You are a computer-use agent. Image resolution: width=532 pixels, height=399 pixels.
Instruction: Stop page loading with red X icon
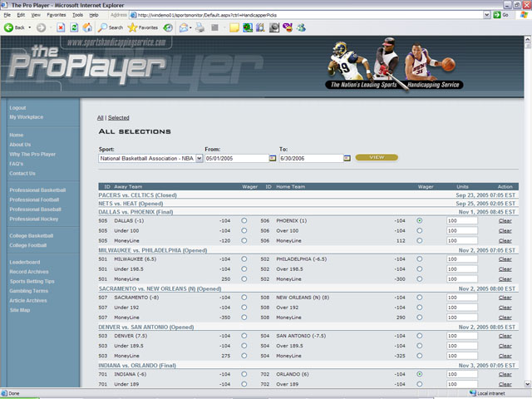(x=61, y=27)
